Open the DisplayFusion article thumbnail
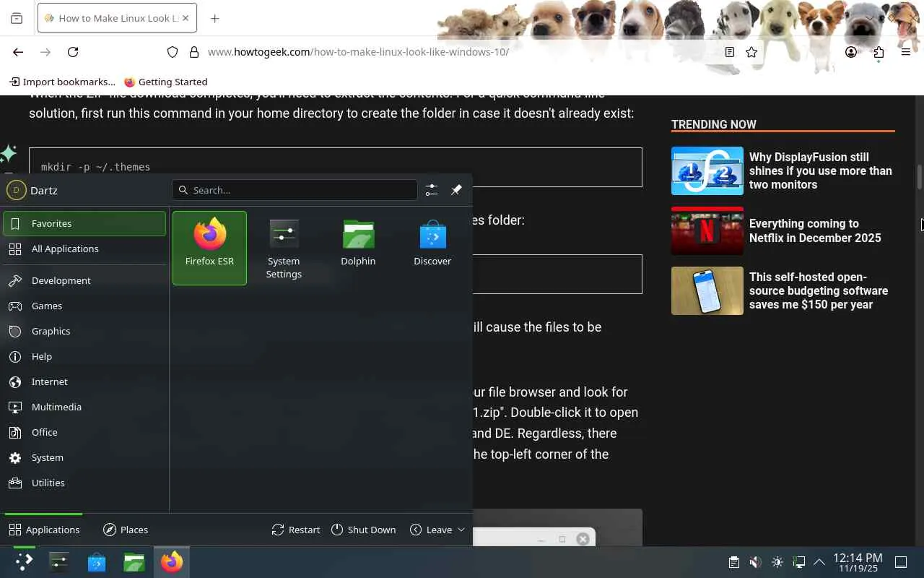Screen dimensions: 924x578 pyautogui.click(x=707, y=171)
